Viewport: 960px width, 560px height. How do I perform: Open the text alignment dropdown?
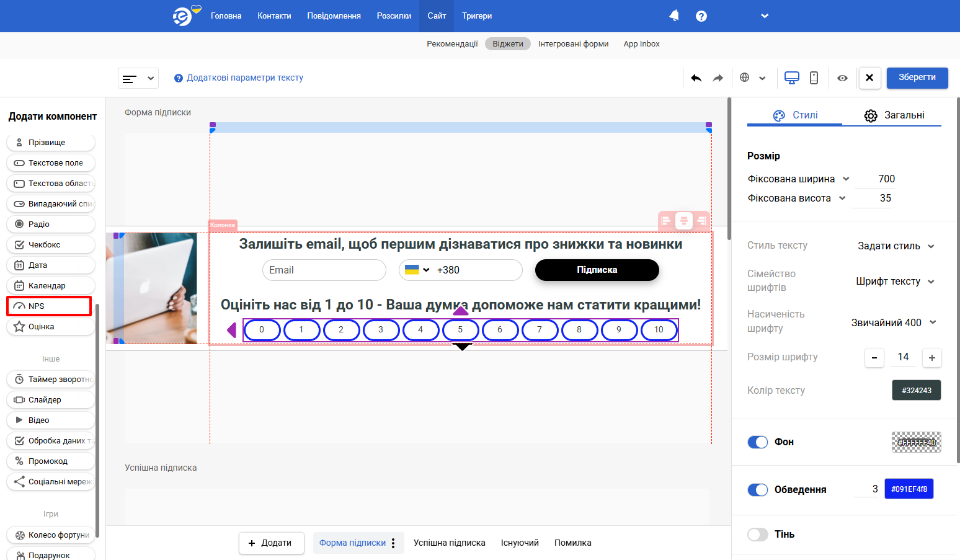click(138, 79)
